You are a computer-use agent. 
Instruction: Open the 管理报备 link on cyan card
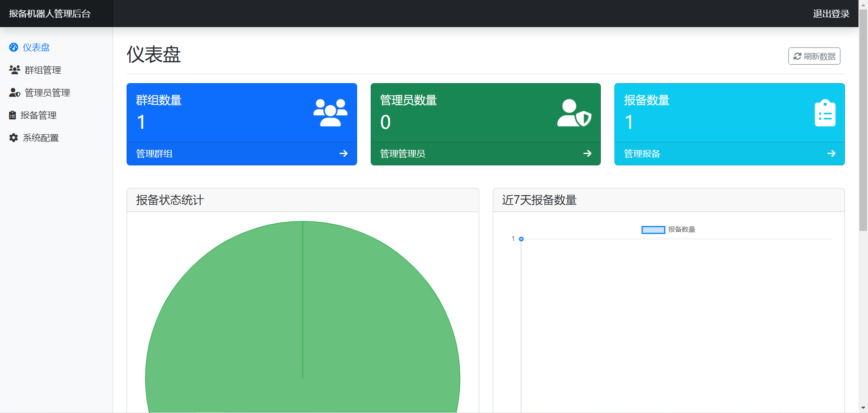coord(642,154)
